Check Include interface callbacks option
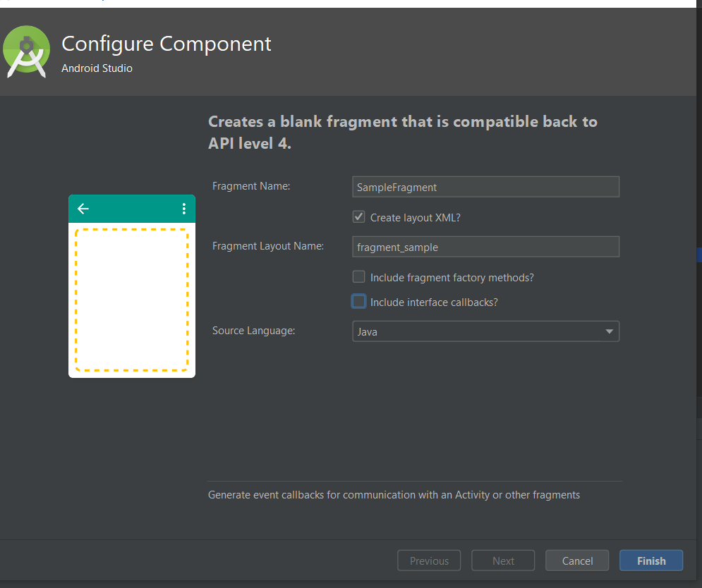This screenshot has width=702, height=588. [x=359, y=302]
